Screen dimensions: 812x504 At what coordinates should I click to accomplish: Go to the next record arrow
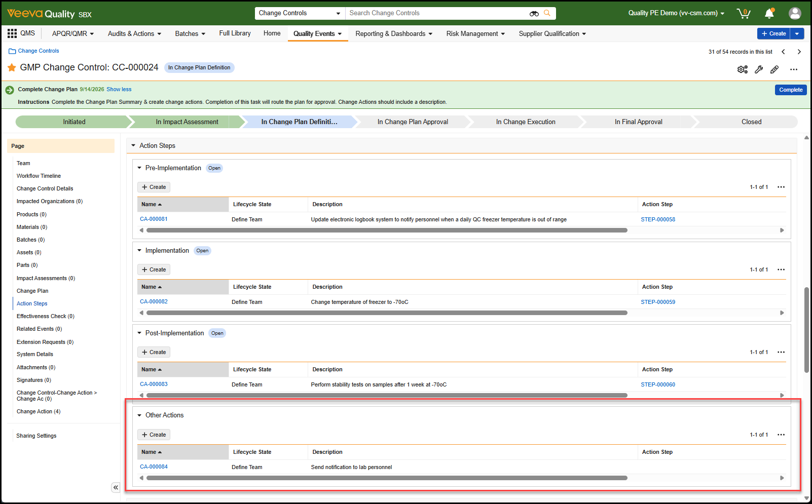click(x=799, y=52)
